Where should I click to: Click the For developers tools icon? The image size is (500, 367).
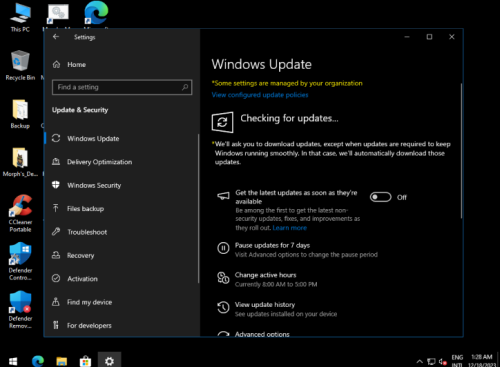(56, 325)
